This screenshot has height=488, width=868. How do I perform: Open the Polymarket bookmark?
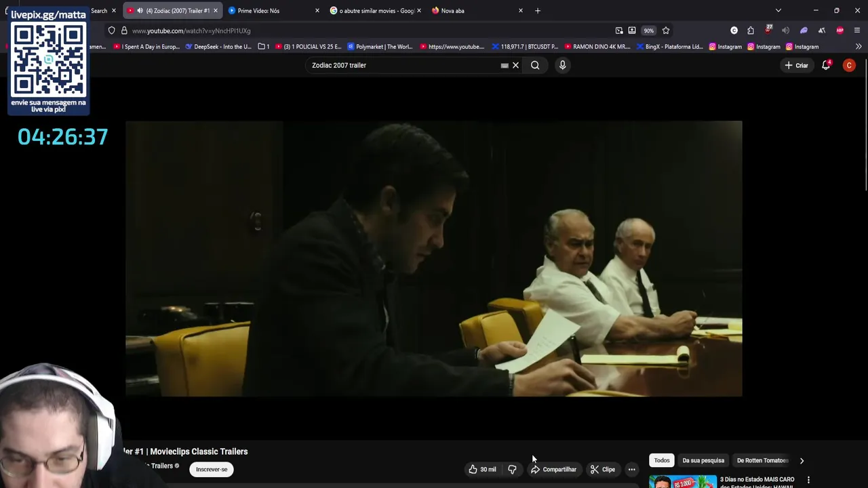(x=380, y=47)
